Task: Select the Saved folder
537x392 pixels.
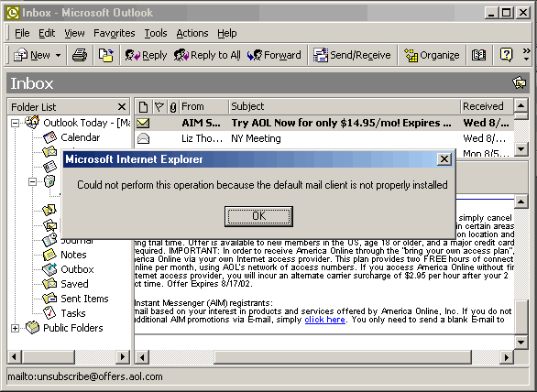Action: pos(74,284)
